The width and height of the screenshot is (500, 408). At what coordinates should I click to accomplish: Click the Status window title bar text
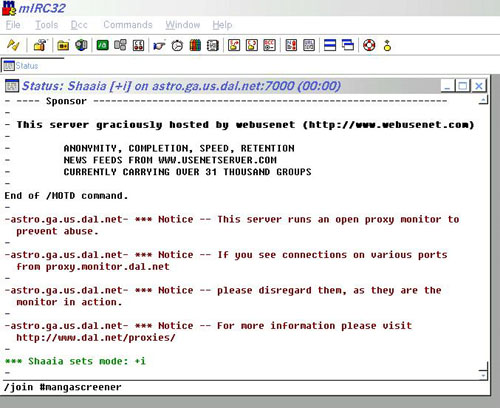tap(181, 86)
